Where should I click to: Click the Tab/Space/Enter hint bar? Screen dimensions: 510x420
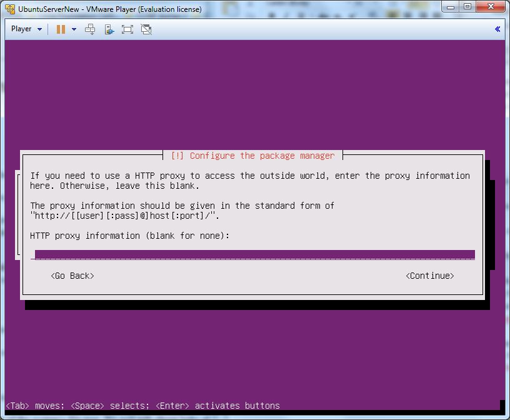coord(142,406)
